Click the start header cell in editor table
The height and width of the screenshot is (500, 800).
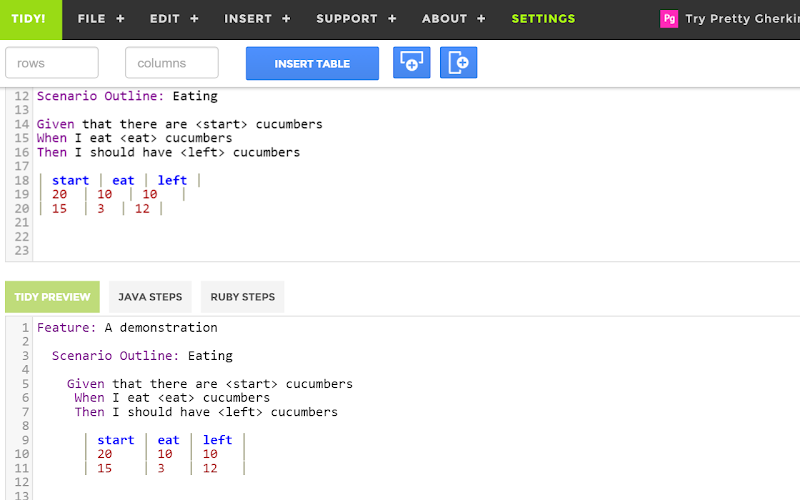click(x=70, y=181)
